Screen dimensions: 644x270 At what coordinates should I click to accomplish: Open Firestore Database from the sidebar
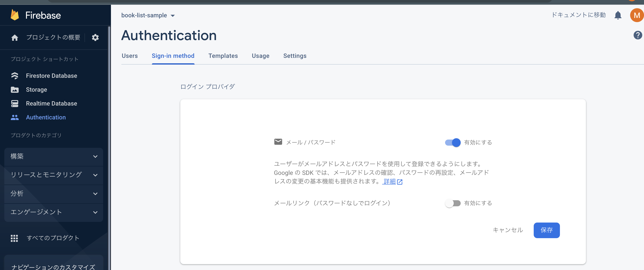tap(52, 75)
